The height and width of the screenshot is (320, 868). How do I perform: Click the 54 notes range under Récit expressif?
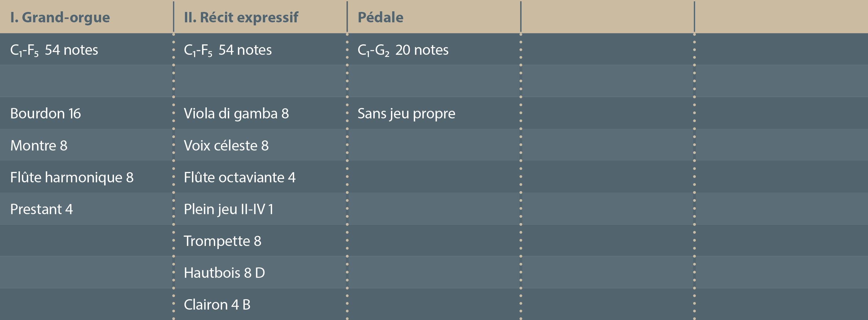point(228,50)
